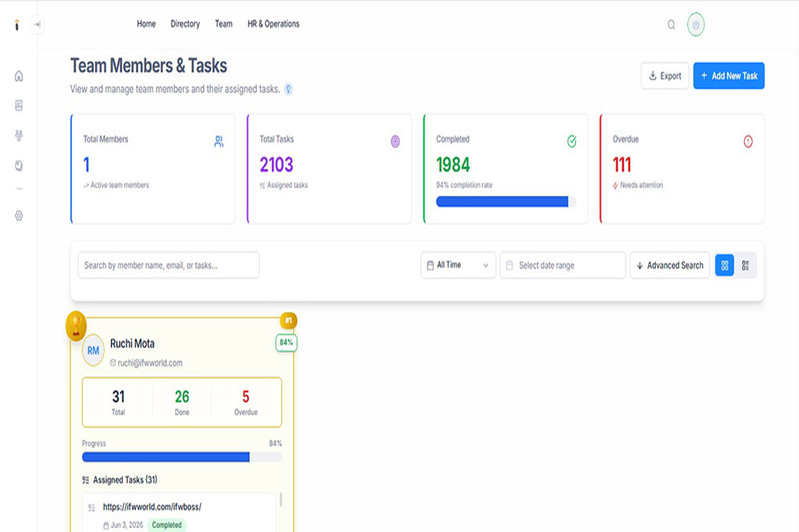This screenshot has width=799, height=532.
Task: Open the ifwworld.com/ifwboss task link
Action: [152, 507]
